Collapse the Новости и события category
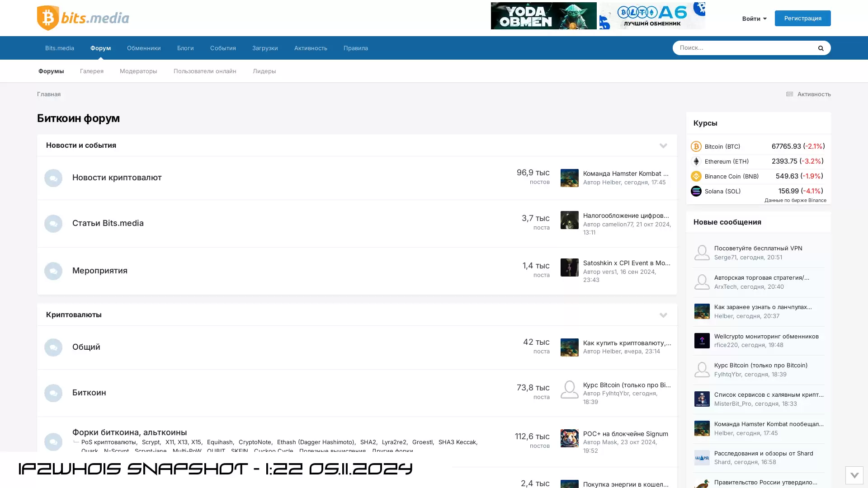868x488 pixels. pos(663,145)
